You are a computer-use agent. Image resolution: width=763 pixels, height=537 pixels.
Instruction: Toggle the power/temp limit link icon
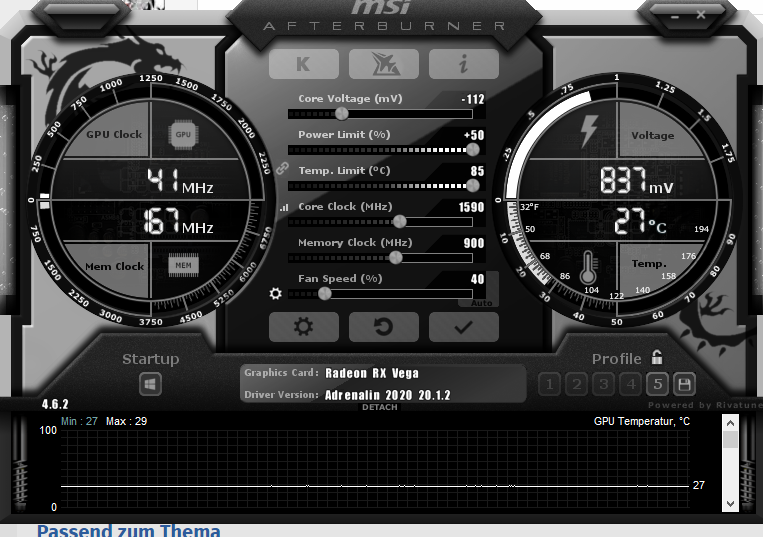282,168
